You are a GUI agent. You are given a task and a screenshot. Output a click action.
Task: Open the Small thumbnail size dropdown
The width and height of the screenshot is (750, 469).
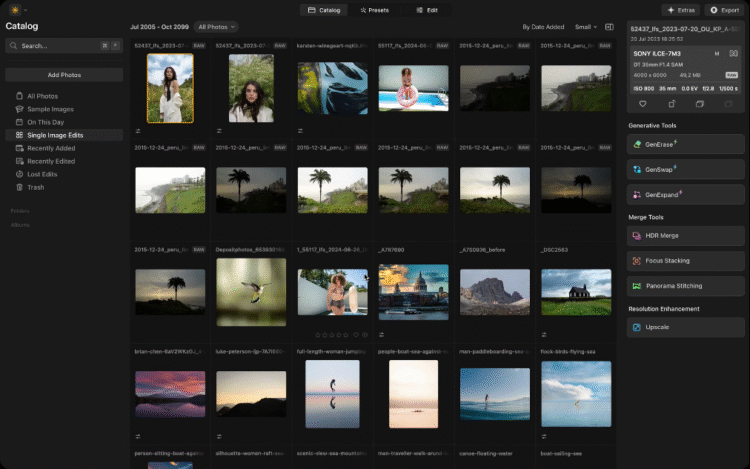tap(585, 27)
